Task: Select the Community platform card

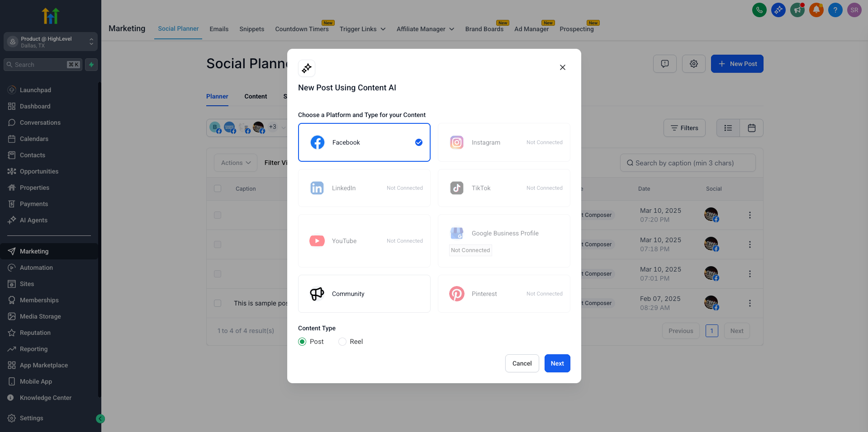Action: pos(364,294)
